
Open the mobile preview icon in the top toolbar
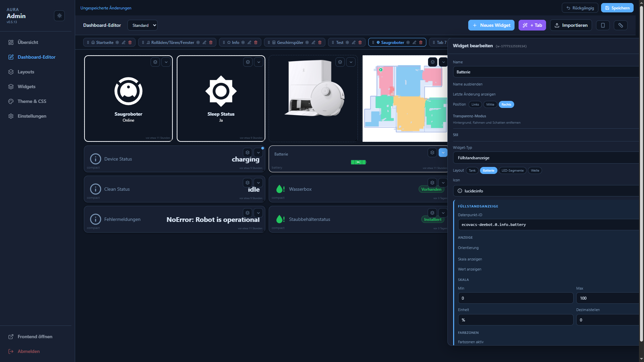click(x=603, y=25)
